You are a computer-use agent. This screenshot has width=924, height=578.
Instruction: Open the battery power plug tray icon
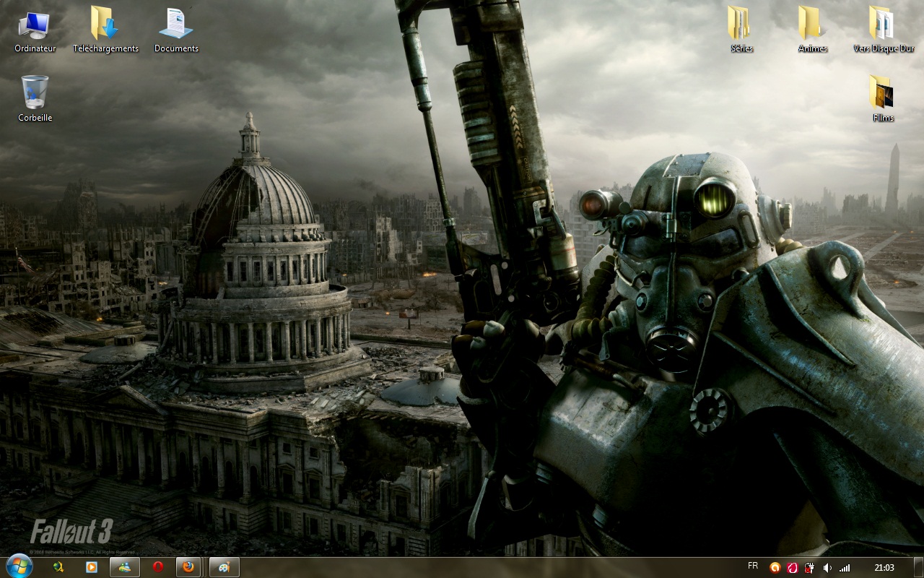[x=810, y=568]
